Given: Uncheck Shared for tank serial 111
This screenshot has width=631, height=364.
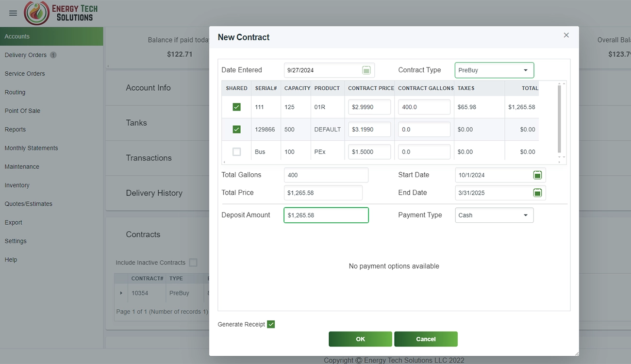Looking at the screenshot, I should point(236,107).
